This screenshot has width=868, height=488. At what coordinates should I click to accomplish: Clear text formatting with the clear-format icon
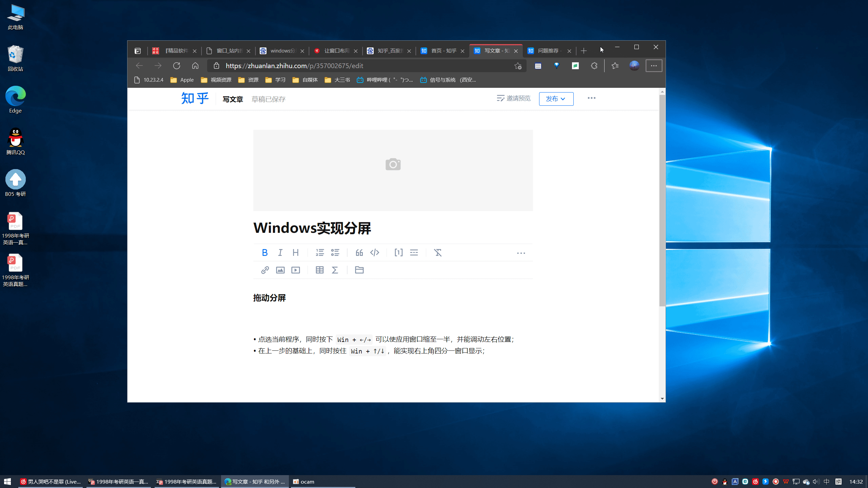[x=438, y=252]
